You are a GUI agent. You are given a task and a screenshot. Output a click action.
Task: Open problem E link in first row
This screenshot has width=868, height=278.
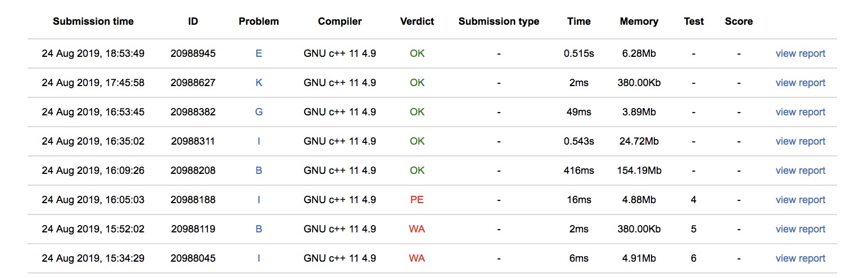pyautogui.click(x=259, y=53)
